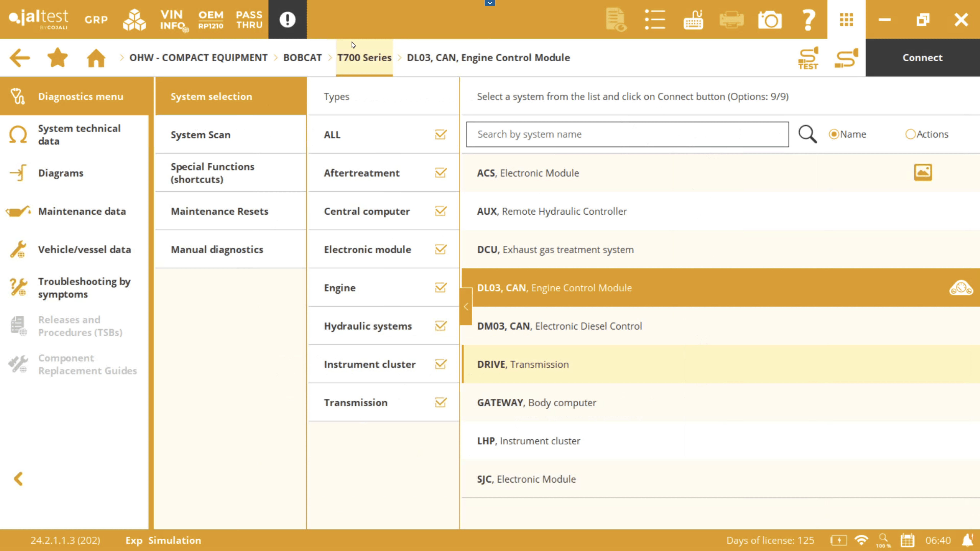Expand the top dropdown arrow

click(x=490, y=3)
